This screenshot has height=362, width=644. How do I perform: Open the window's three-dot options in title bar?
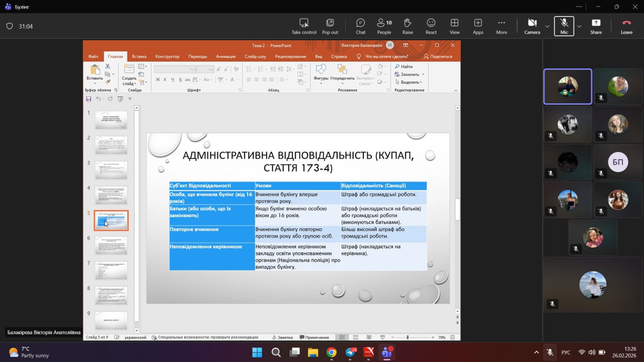[x=579, y=7]
